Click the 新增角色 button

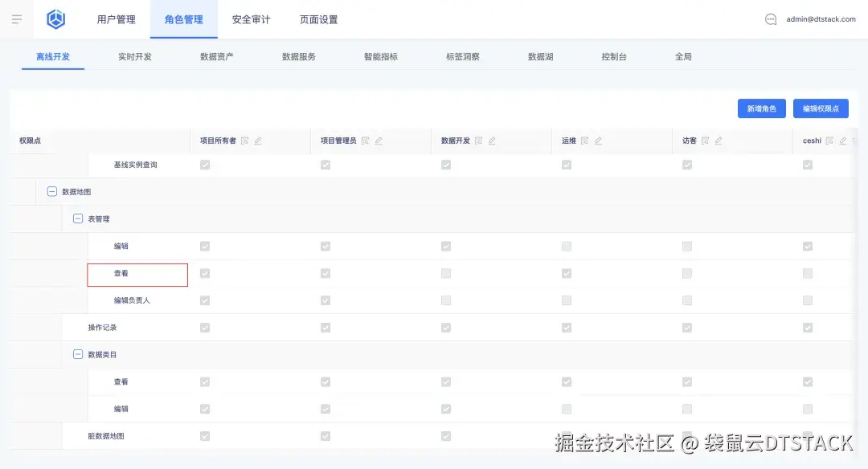pos(761,108)
